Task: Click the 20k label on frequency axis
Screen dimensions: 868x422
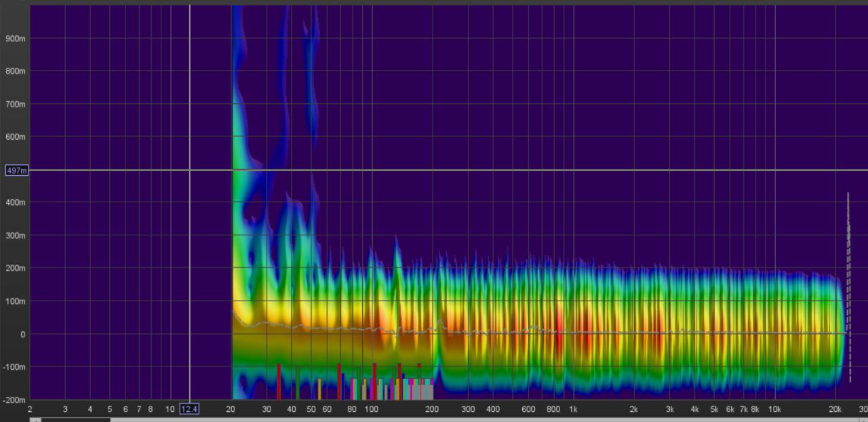Action: click(835, 409)
